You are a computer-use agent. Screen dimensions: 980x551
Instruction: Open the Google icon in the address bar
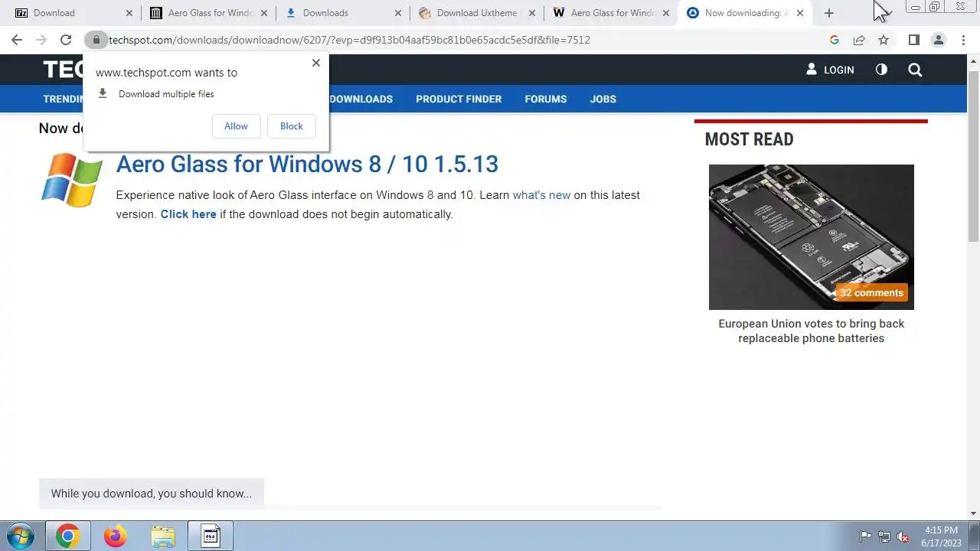(x=835, y=40)
